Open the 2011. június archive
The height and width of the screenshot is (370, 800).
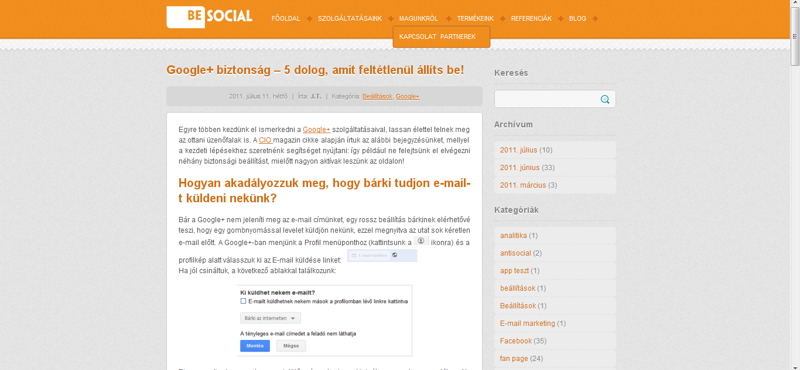(x=520, y=167)
